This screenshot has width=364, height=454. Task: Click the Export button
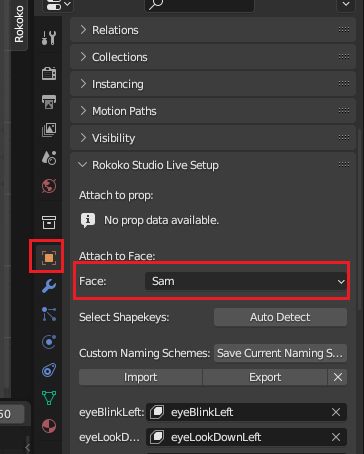[265, 377]
